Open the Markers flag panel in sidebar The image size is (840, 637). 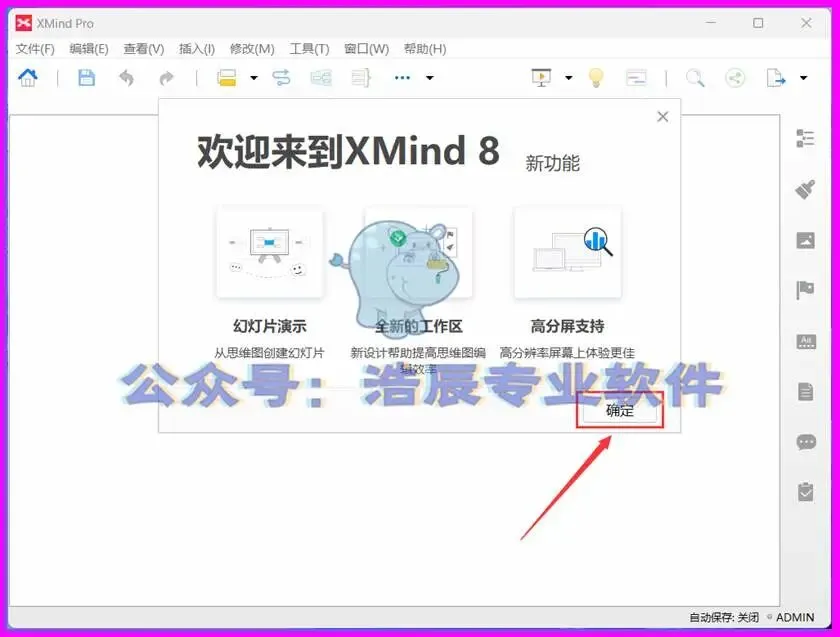click(x=805, y=290)
